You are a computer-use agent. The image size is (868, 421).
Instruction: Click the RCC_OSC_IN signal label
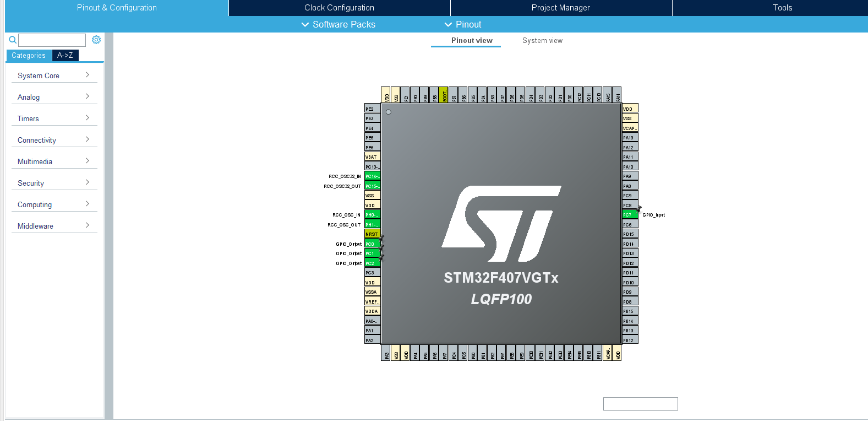point(347,215)
